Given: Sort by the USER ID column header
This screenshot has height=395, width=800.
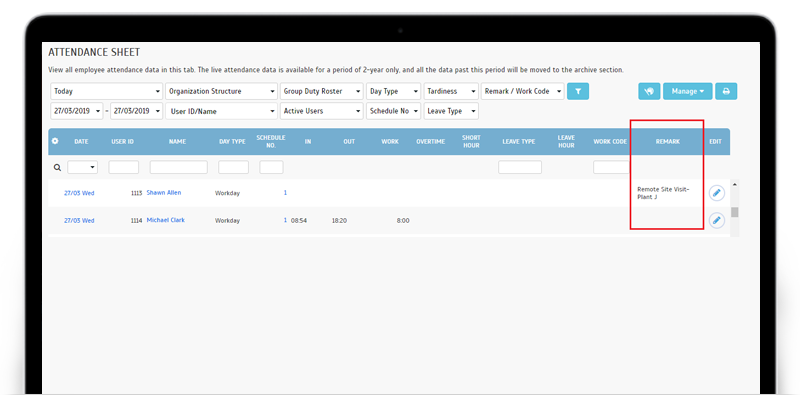Looking at the screenshot, I should point(122,141).
